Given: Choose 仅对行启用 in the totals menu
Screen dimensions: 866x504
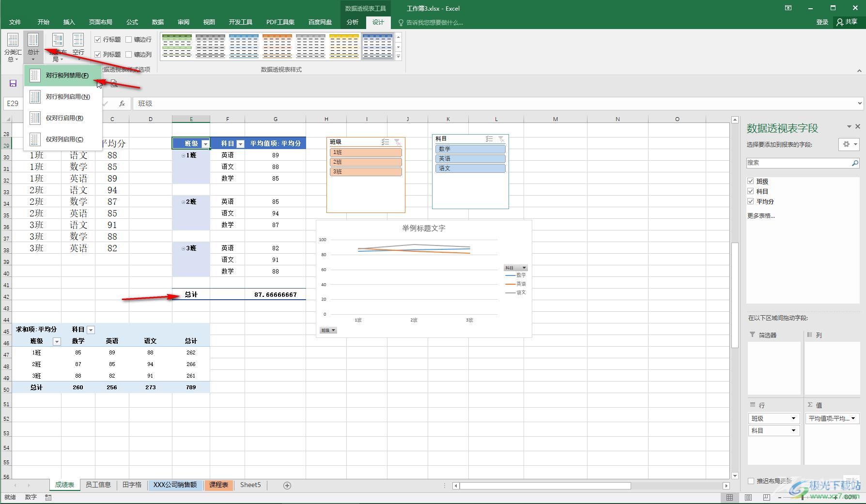Looking at the screenshot, I should pyautogui.click(x=63, y=118).
